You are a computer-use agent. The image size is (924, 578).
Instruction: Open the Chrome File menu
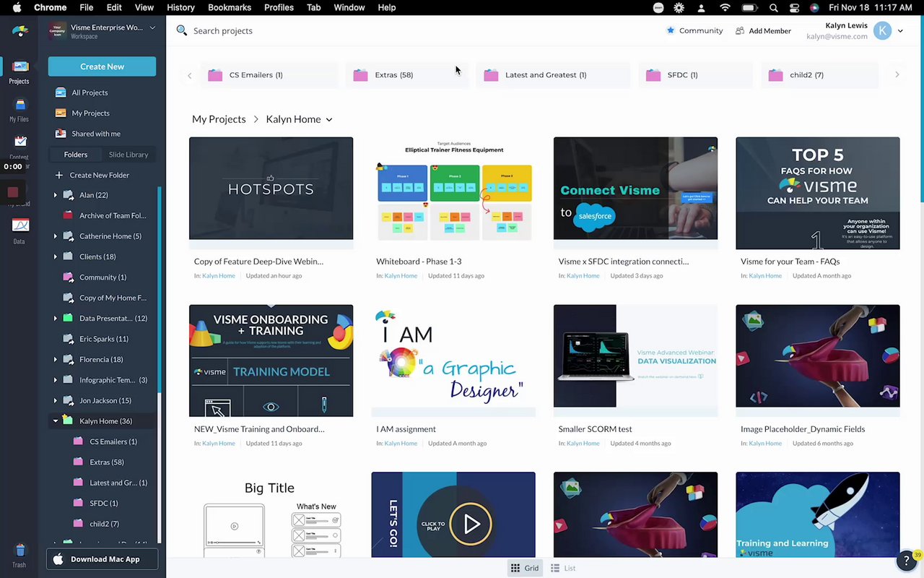tap(87, 7)
